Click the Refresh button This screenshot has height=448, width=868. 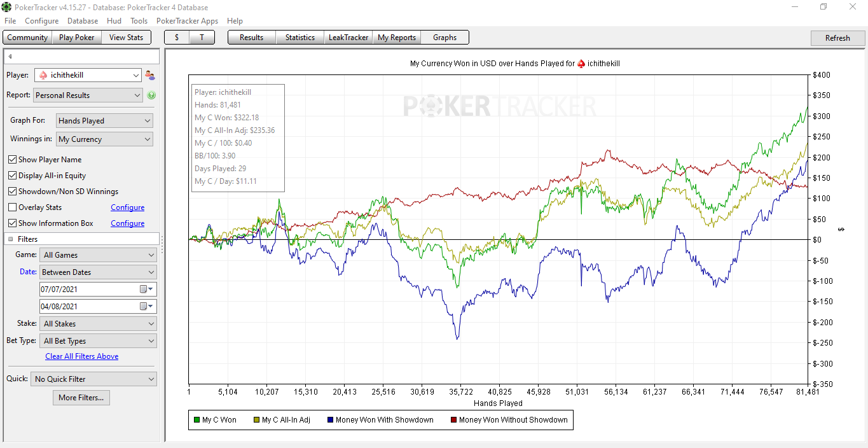(x=837, y=38)
